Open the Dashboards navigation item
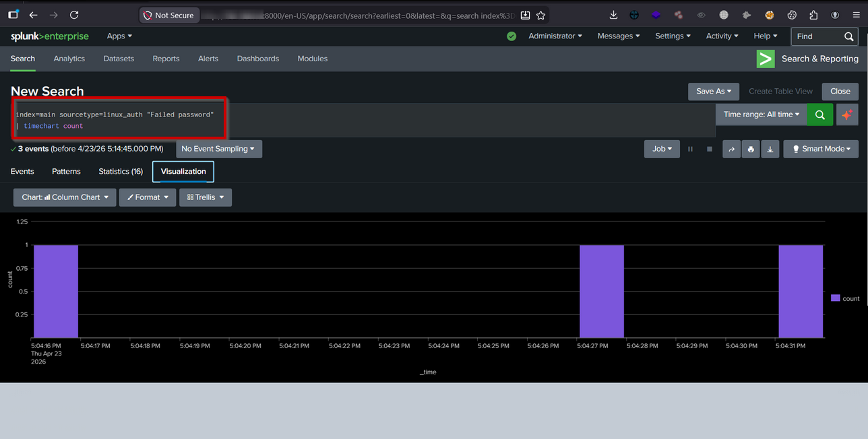868x439 pixels. (257, 59)
